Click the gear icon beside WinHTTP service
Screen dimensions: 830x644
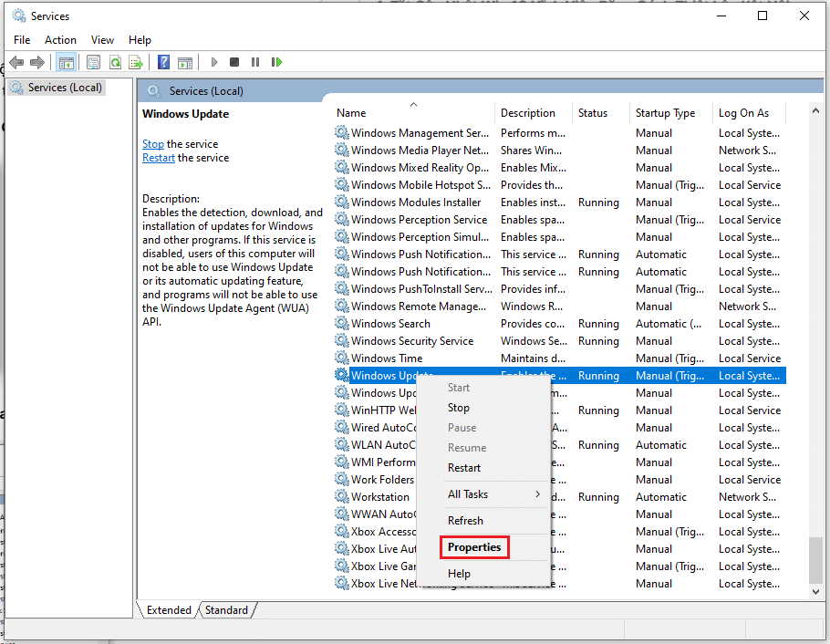342,410
